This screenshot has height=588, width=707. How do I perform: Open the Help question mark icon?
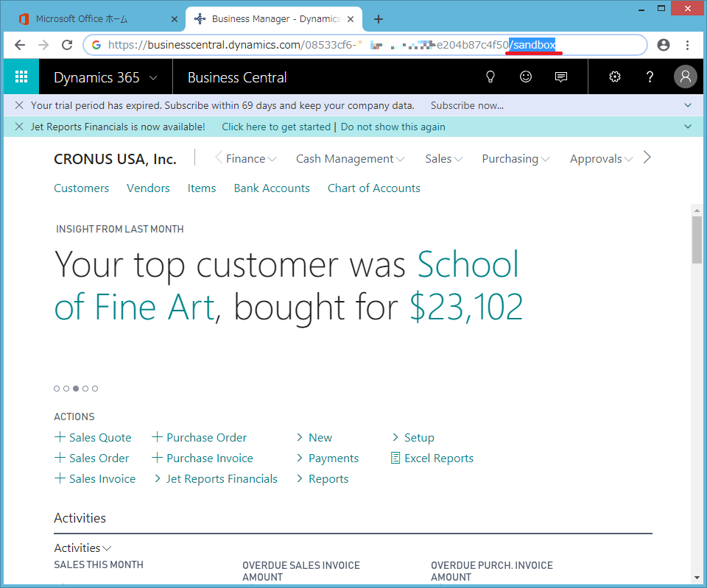click(x=650, y=77)
